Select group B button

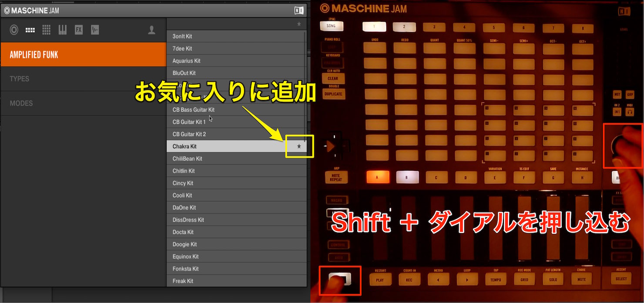coord(408,177)
